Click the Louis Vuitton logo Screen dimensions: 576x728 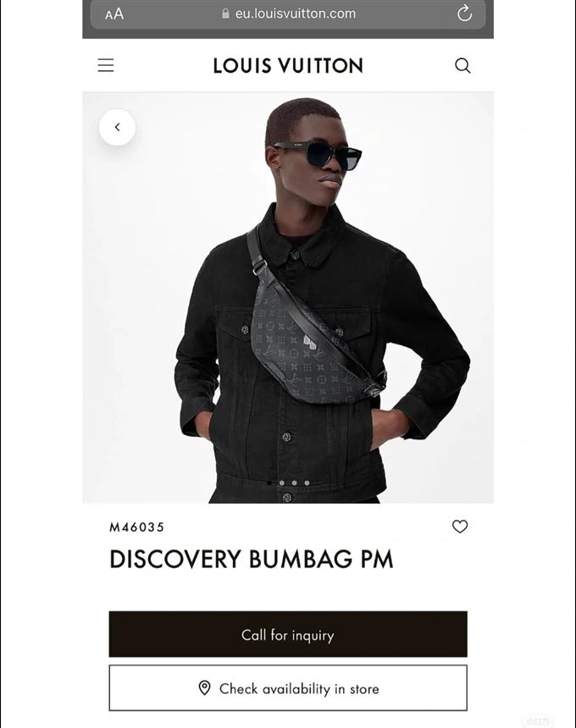[x=288, y=65]
